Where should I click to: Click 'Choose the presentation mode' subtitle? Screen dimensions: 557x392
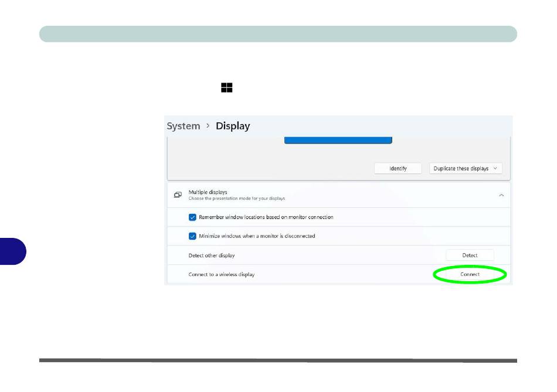[x=236, y=199]
